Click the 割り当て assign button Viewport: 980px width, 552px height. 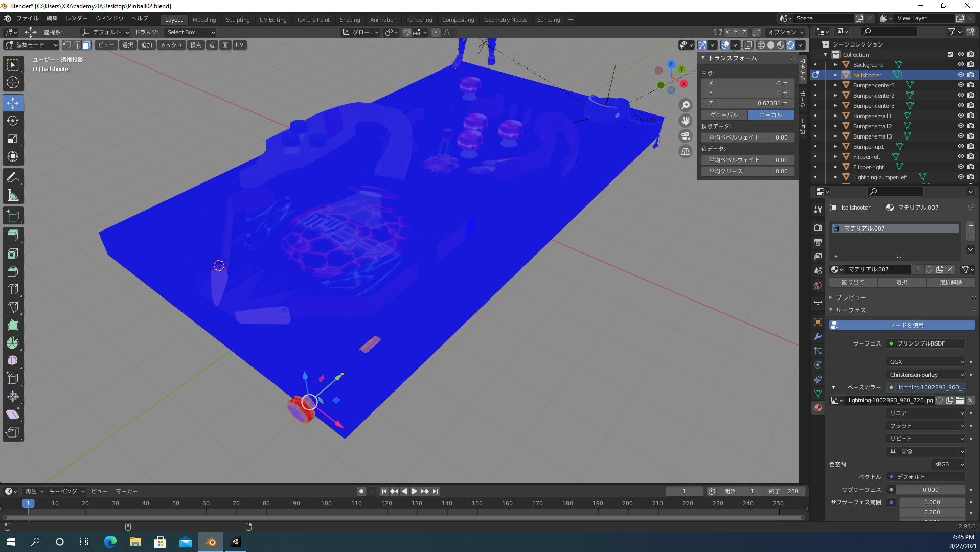click(853, 282)
